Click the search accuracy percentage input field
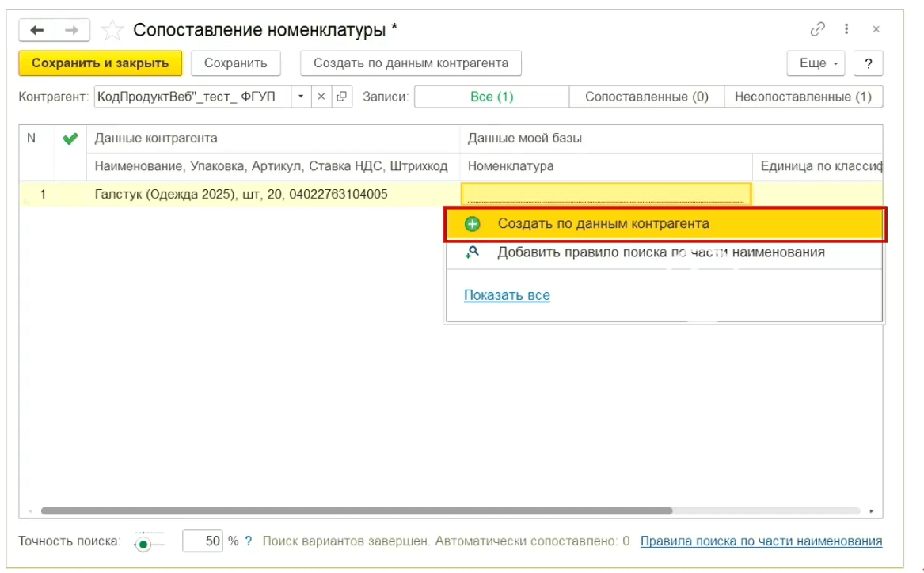The height and width of the screenshot is (573, 924). click(203, 541)
